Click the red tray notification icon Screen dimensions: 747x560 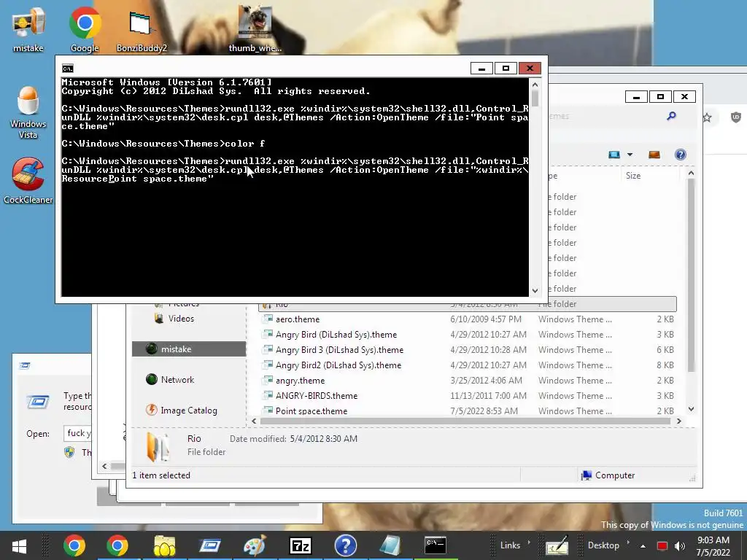(x=662, y=546)
